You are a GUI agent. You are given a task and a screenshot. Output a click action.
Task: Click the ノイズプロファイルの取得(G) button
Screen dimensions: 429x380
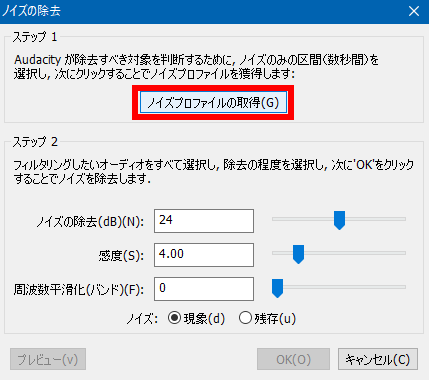coord(213,102)
